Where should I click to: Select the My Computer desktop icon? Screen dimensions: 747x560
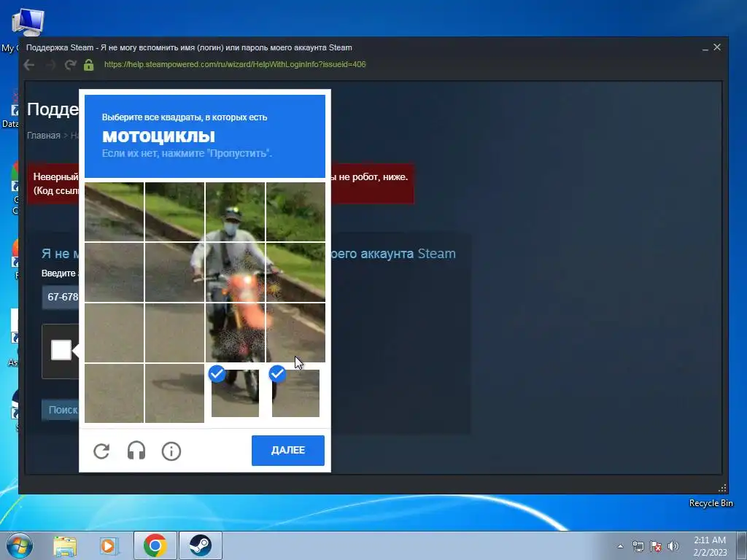(27, 24)
